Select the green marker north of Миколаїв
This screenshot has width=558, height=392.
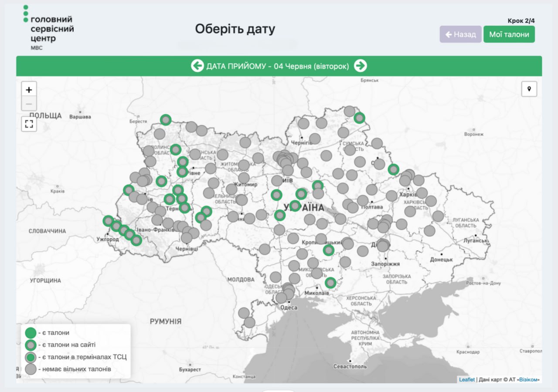click(x=330, y=283)
